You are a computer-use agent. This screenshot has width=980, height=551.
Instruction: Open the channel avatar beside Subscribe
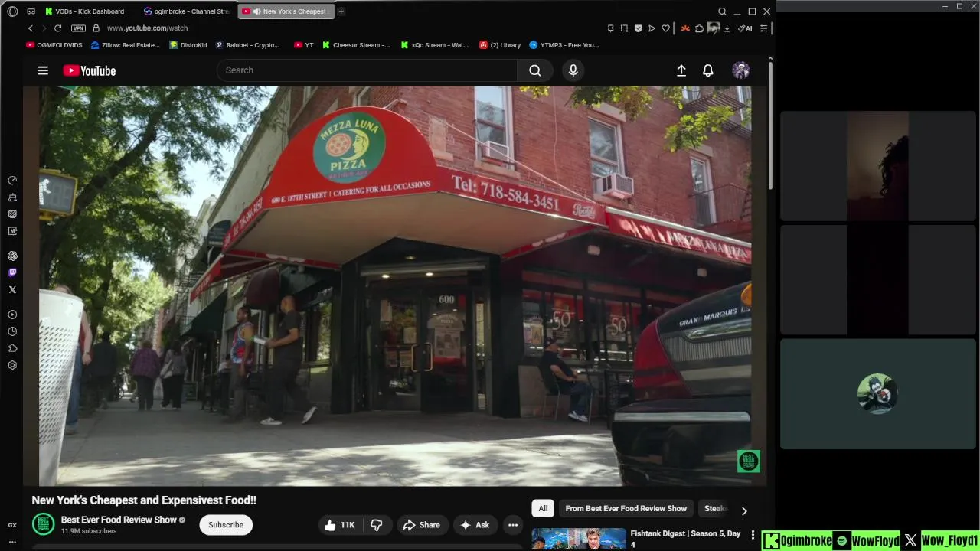(x=43, y=524)
